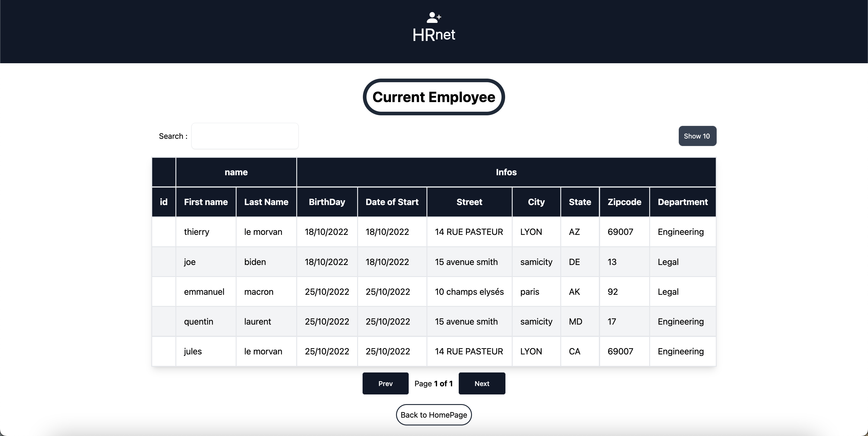Click the Infos table header
Viewport: 868px width, 436px height.
click(506, 172)
